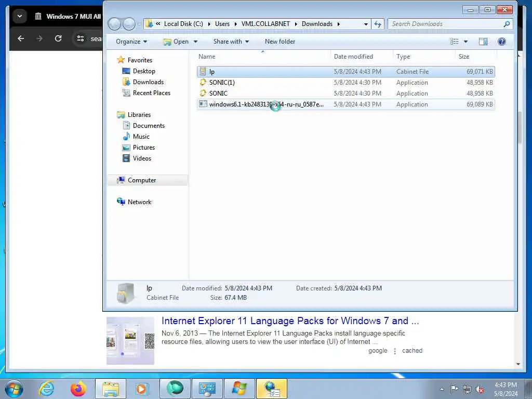Click the network icon in system tray
Image resolution: width=532 pixels, height=399 pixels.
click(x=467, y=389)
